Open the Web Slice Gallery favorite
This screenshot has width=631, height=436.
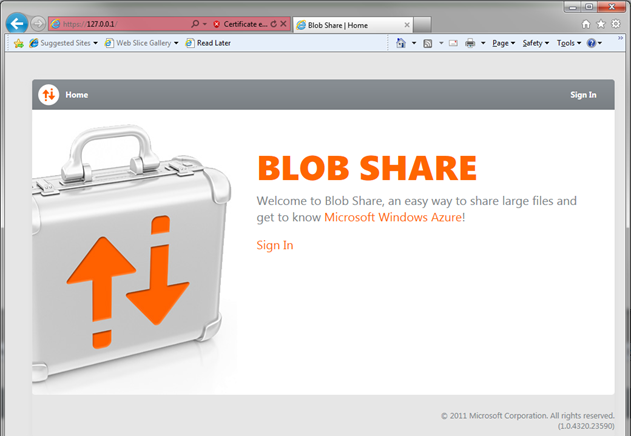click(138, 43)
